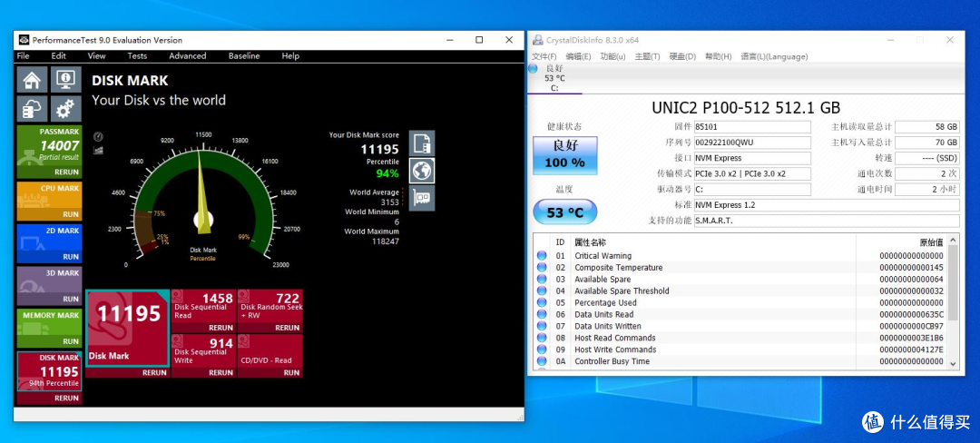Click the 标准 field NVM Express 1.2
This screenshot has width=980, height=443.
[x=827, y=205]
